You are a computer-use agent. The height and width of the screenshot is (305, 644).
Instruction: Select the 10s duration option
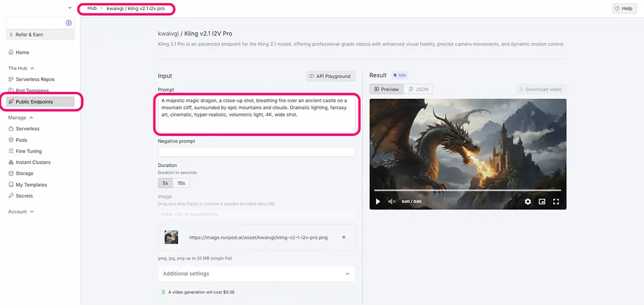pyautogui.click(x=181, y=183)
